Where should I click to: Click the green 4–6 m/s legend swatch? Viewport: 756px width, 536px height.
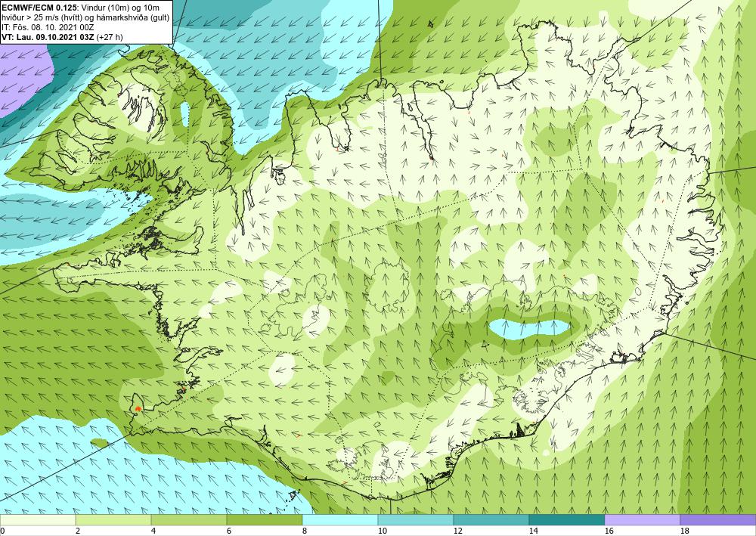pyautogui.click(x=188, y=520)
